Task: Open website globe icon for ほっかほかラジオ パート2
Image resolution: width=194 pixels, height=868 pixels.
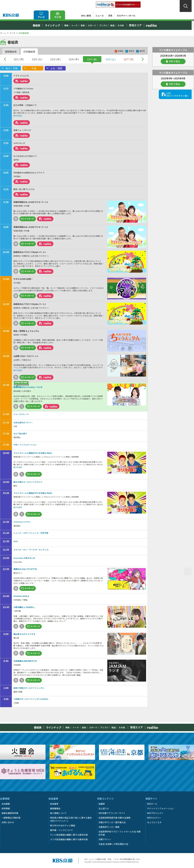Action: click(x=16, y=244)
